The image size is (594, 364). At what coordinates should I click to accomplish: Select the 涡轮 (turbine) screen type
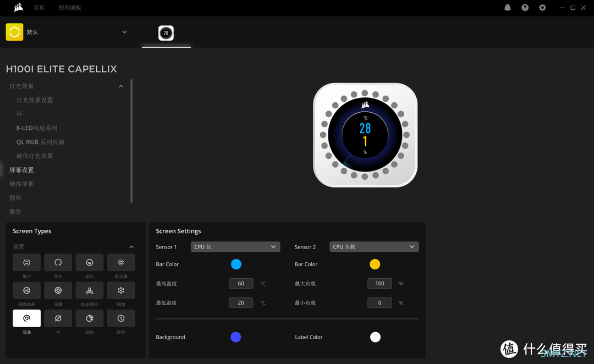(x=90, y=318)
